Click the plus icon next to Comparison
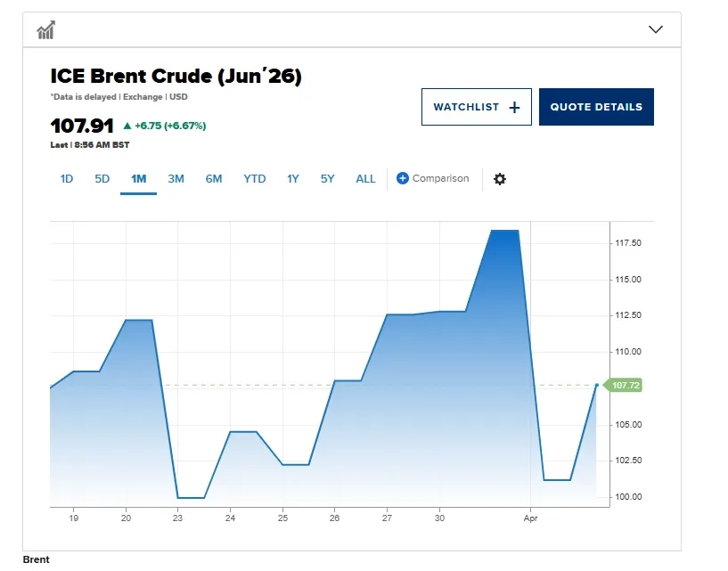 tap(403, 178)
